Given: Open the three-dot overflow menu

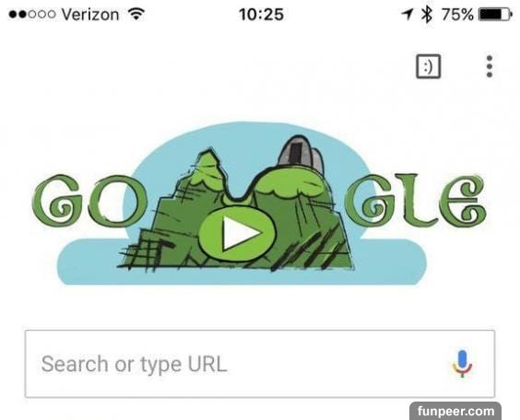Looking at the screenshot, I should tap(490, 66).
